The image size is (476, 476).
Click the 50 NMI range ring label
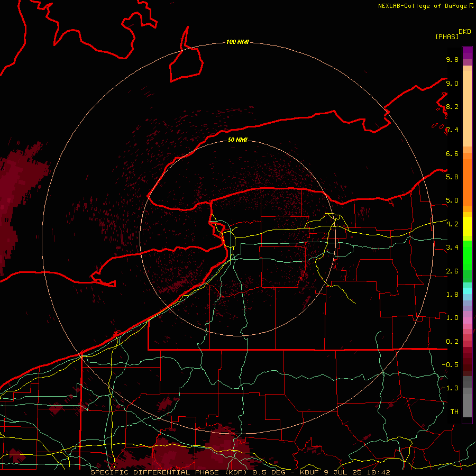click(x=237, y=140)
